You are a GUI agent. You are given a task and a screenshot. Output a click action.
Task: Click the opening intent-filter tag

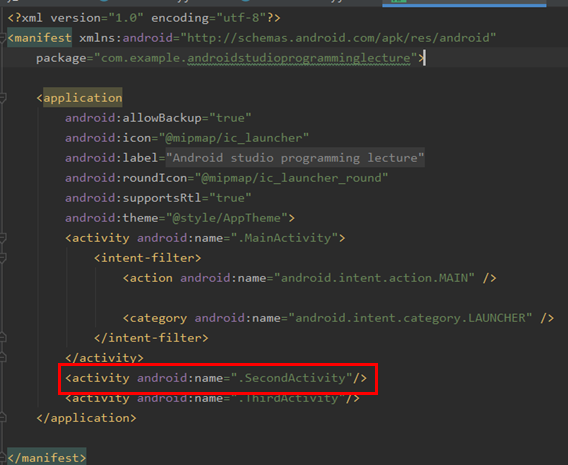[x=147, y=258]
